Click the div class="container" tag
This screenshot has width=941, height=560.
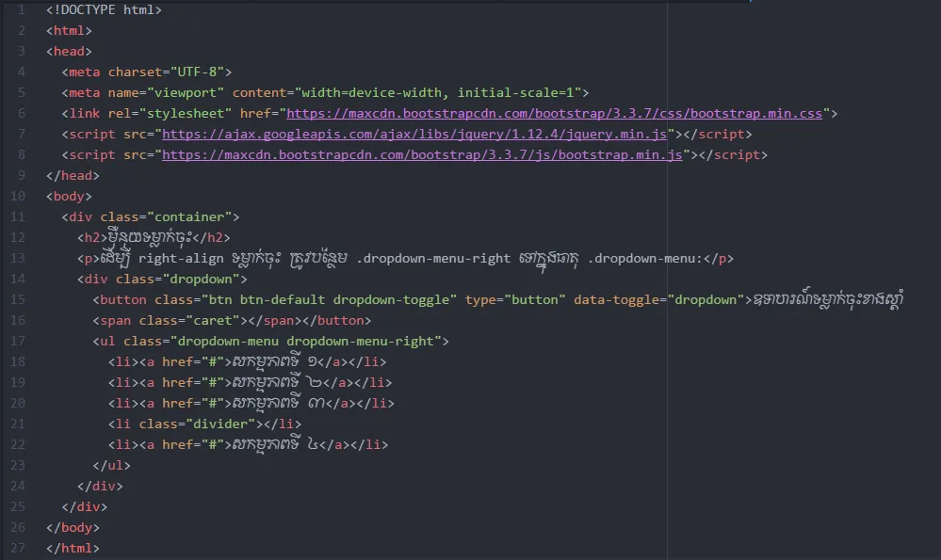pyautogui.click(x=150, y=217)
